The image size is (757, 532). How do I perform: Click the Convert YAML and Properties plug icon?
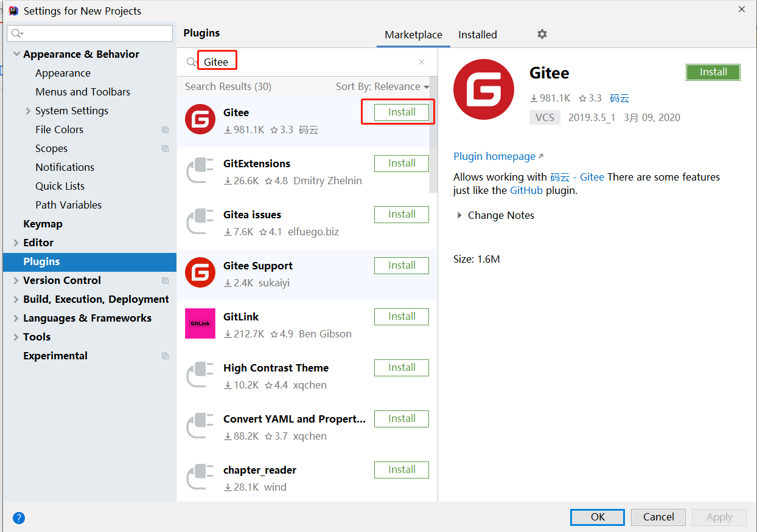coord(200,426)
